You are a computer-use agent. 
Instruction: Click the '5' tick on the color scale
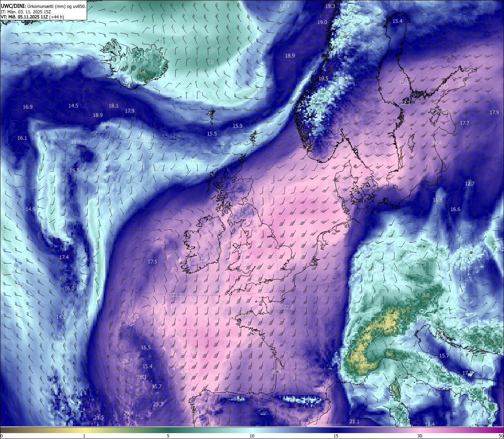[x=168, y=436]
